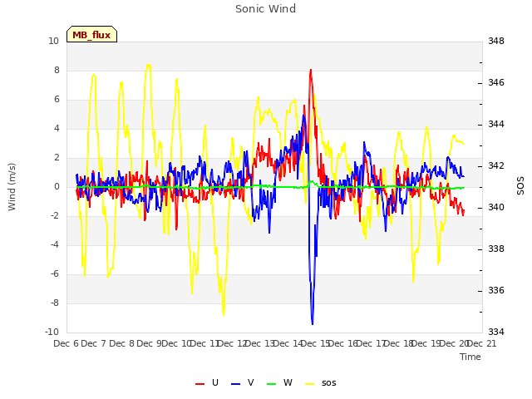The height and width of the screenshot is (399, 532).
Task: Toggle the W series legend entry
Action: pos(279,382)
